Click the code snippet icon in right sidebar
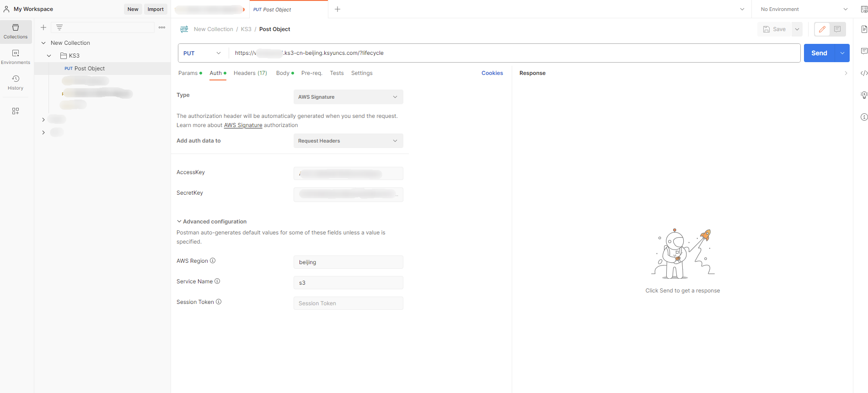Image resolution: width=868 pixels, height=393 pixels. pyautogui.click(x=864, y=73)
